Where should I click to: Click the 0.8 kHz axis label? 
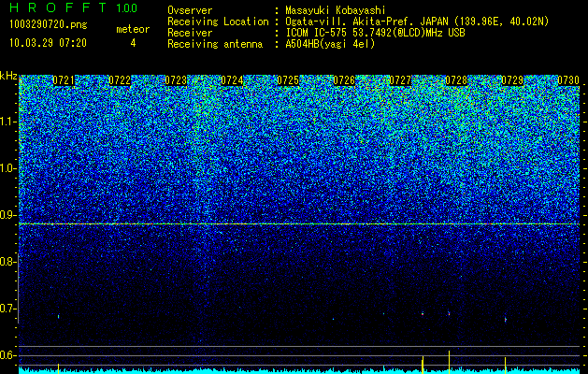tap(7, 262)
